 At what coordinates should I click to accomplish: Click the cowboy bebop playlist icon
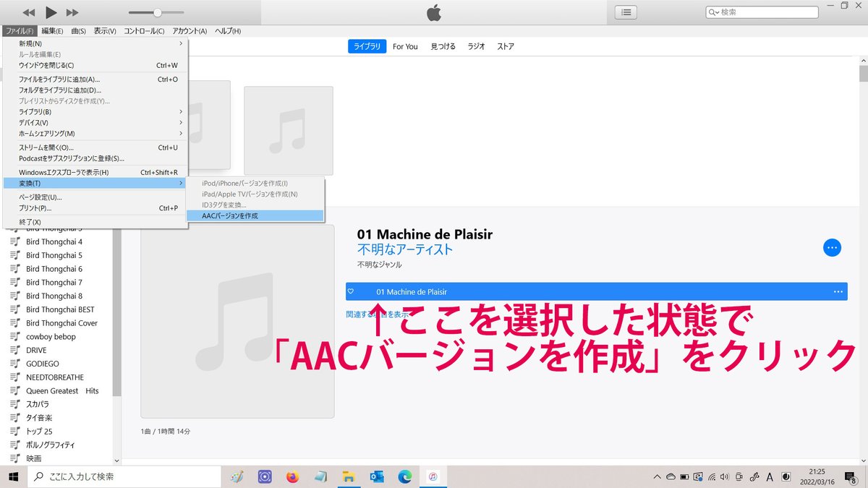click(x=14, y=337)
